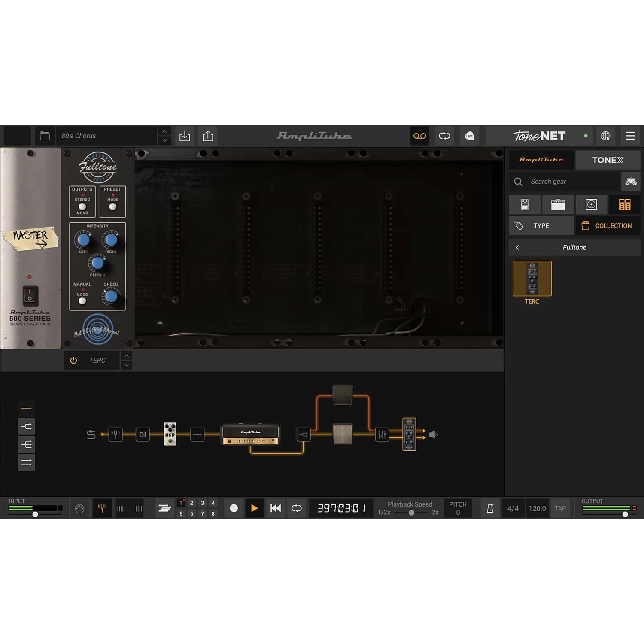
Task: Click the custom shop icon beside search
Action: coord(631,182)
